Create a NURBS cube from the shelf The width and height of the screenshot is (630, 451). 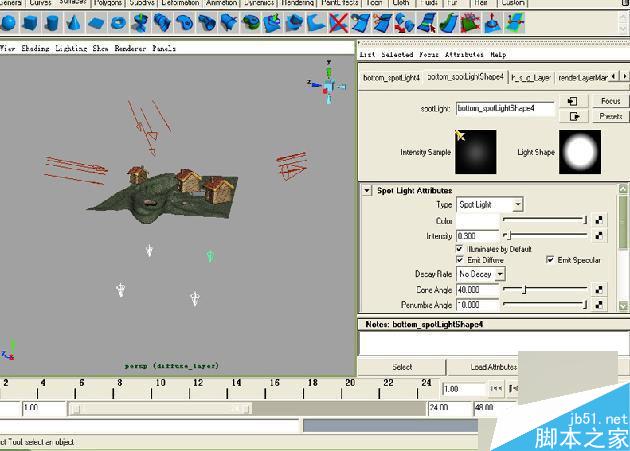pyautogui.click(x=31, y=23)
